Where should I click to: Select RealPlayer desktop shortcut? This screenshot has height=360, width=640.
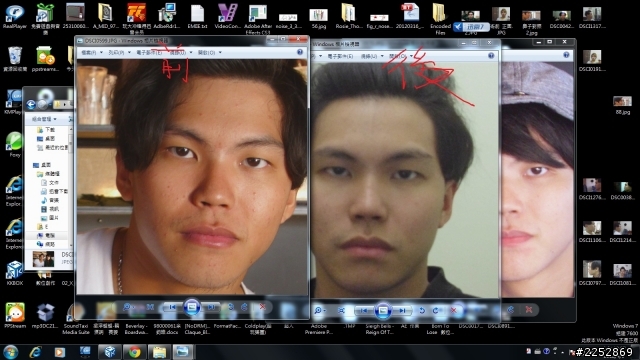15,16
